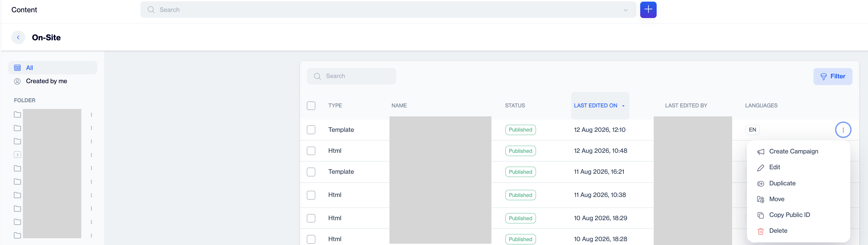Check the Html row dated 10 Aug 18:29
This screenshot has height=245, width=868.
[x=311, y=218]
